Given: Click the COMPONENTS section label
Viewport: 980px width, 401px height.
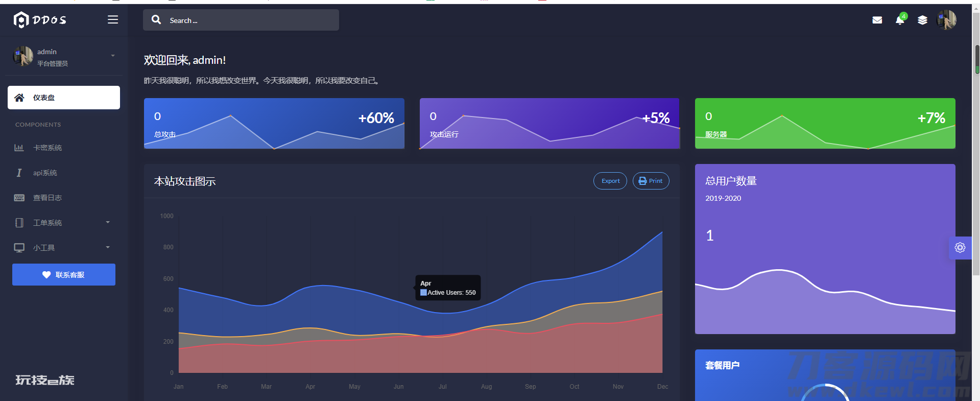Looking at the screenshot, I should click(x=38, y=125).
